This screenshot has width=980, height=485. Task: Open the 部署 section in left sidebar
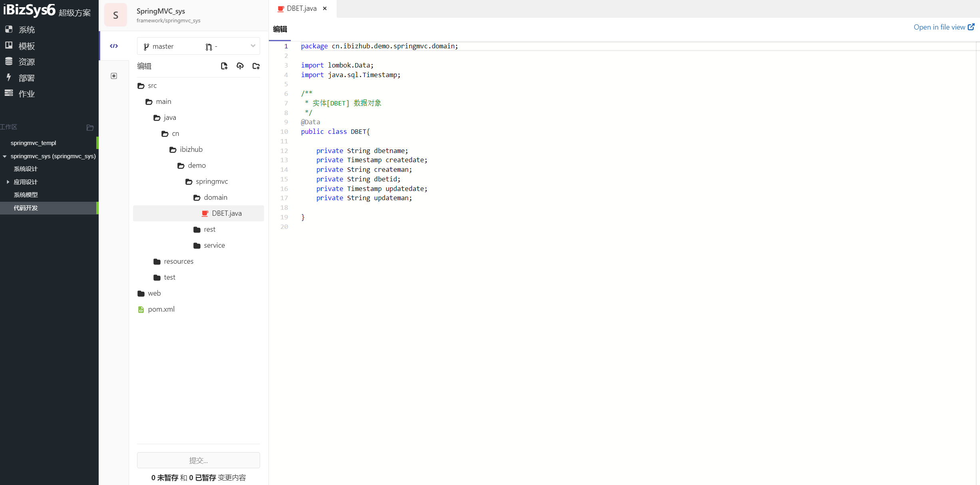(x=20, y=78)
